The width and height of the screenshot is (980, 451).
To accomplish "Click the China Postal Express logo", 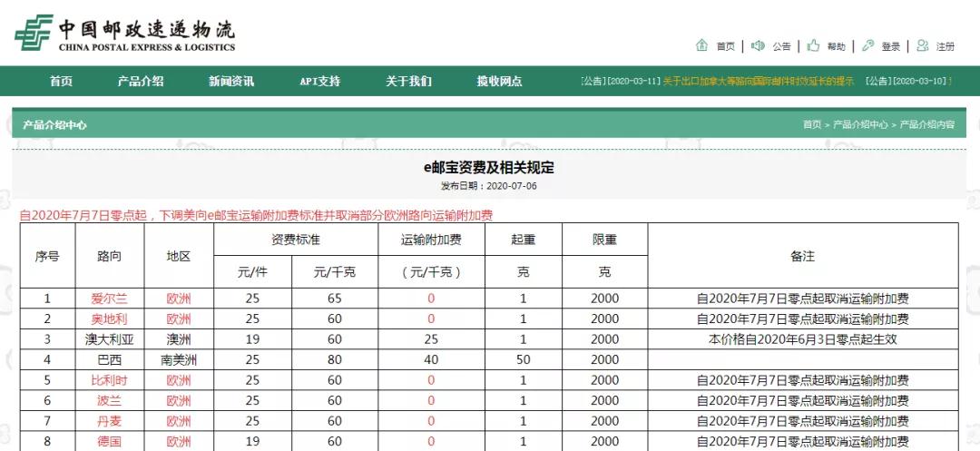I will point(125,33).
